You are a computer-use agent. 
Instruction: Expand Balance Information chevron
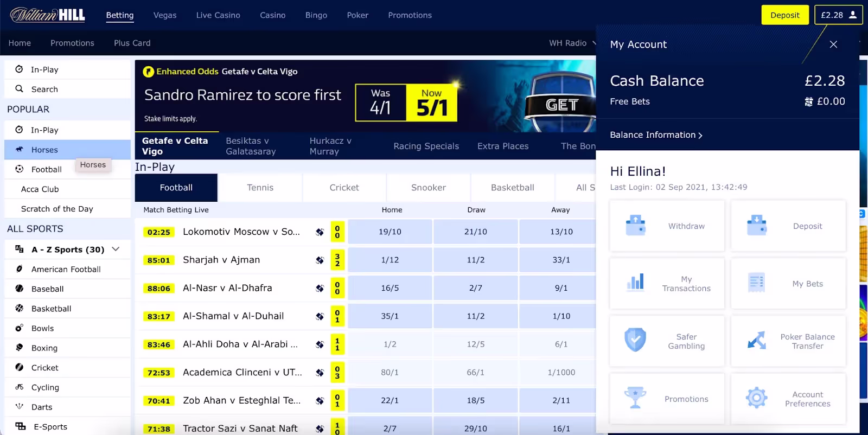(x=700, y=135)
